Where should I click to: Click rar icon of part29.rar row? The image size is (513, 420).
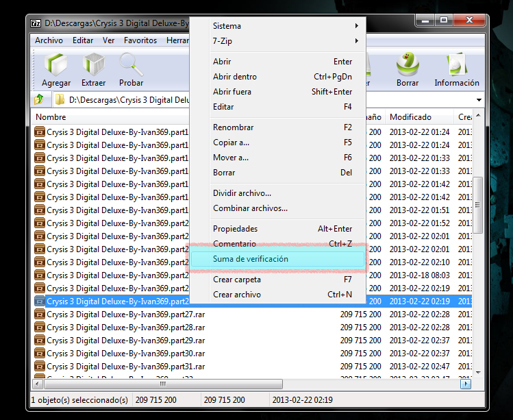tap(40, 341)
